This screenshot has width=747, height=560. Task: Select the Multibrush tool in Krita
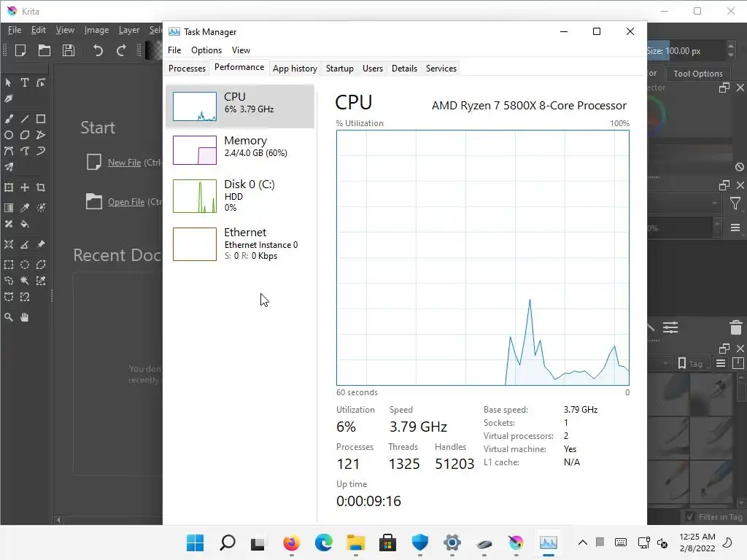[9, 167]
